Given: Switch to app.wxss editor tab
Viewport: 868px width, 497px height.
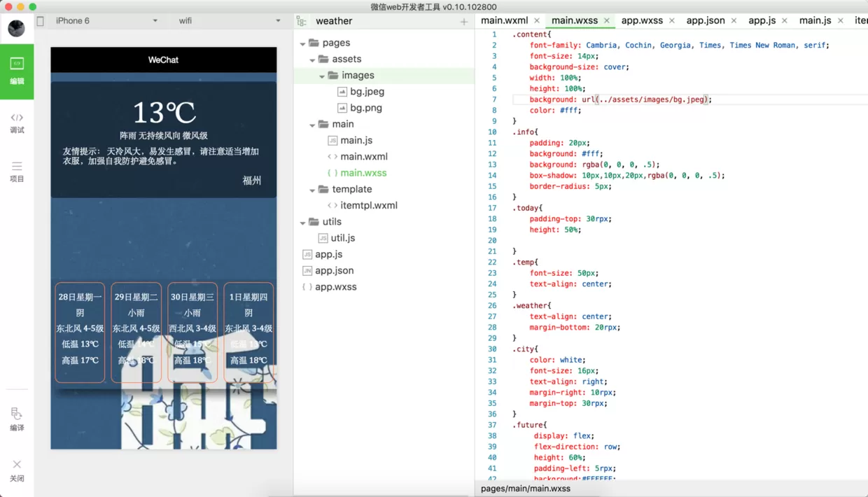Looking at the screenshot, I should coord(642,21).
